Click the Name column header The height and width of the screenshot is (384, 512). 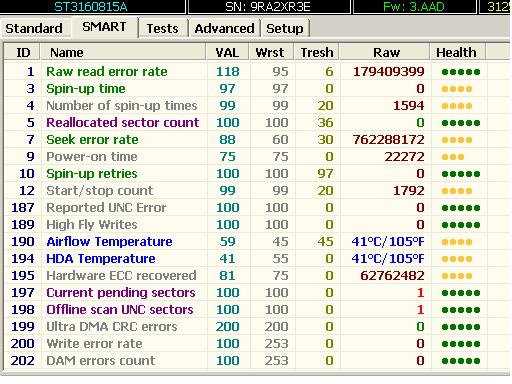pyautogui.click(x=123, y=52)
